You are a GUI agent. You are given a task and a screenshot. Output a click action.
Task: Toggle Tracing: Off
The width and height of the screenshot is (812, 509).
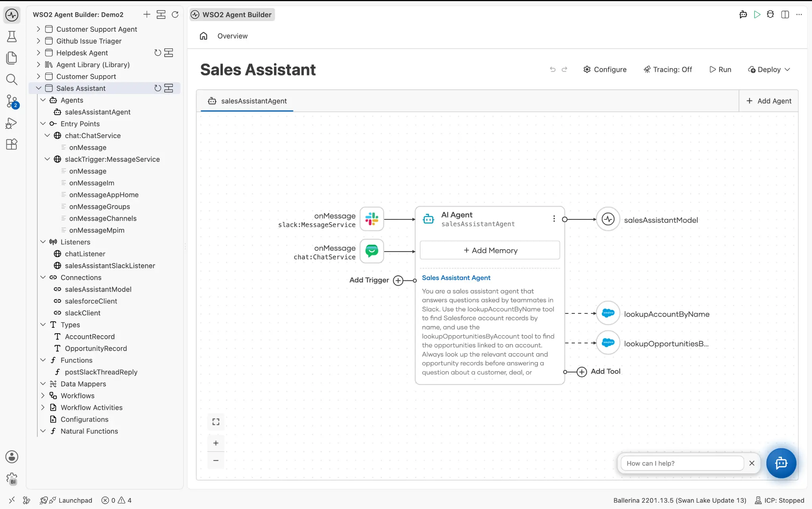click(668, 69)
